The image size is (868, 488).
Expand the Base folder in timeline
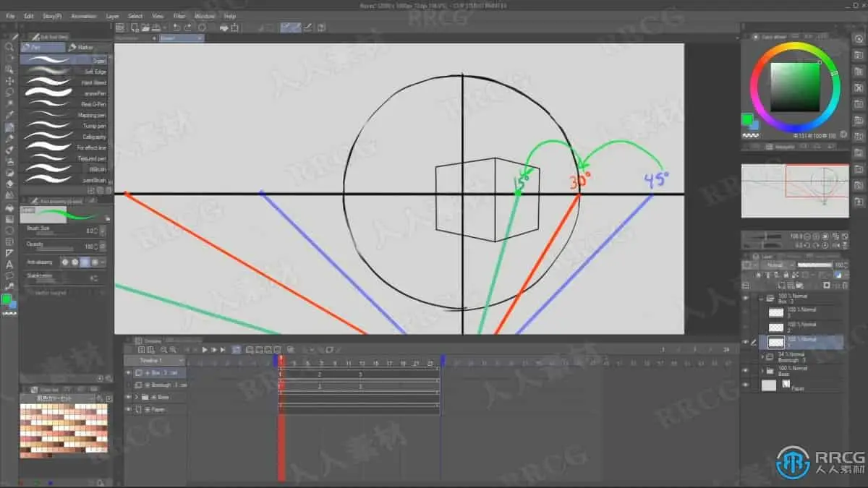pyautogui.click(x=137, y=397)
